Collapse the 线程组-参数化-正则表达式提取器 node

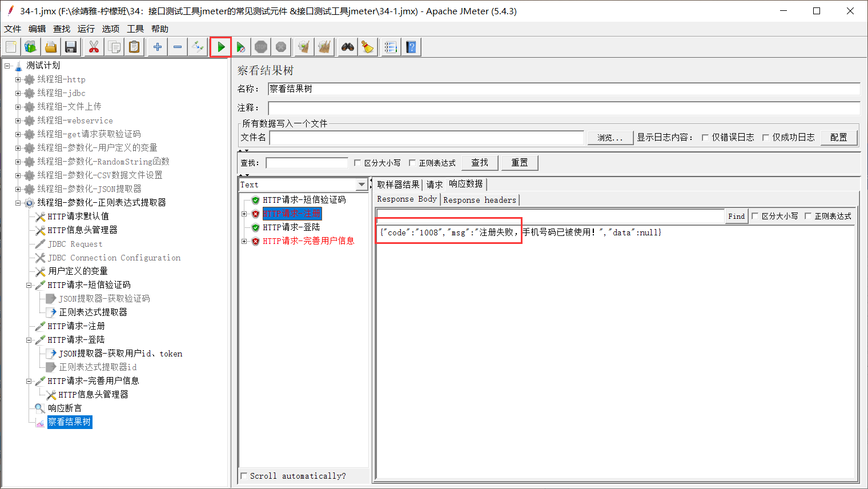pos(18,203)
